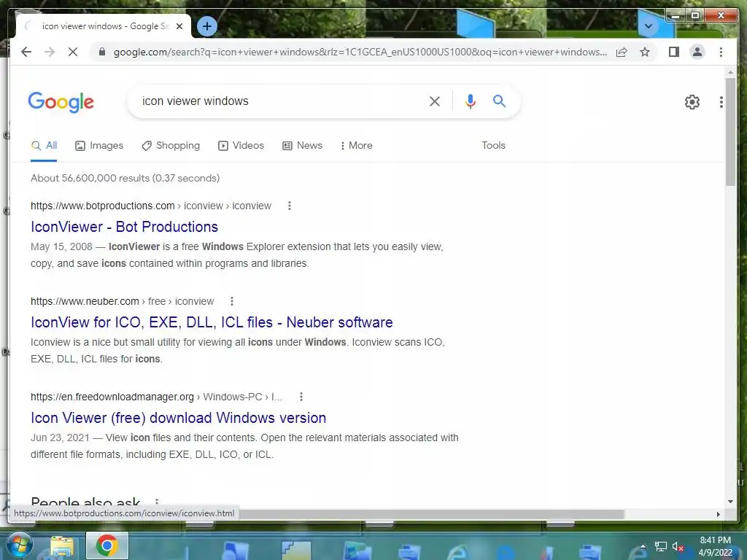The width and height of the screenshot is (747, 560).
Task: Open Icon Viewer (free) download link
Action: point(178,418)
